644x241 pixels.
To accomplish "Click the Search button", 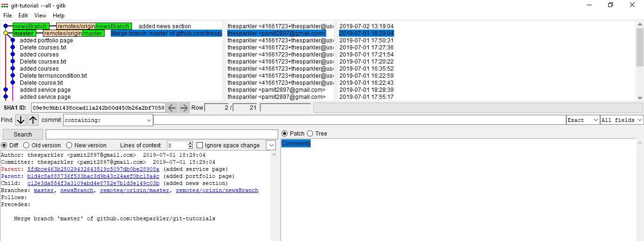I will coord(23,135).
